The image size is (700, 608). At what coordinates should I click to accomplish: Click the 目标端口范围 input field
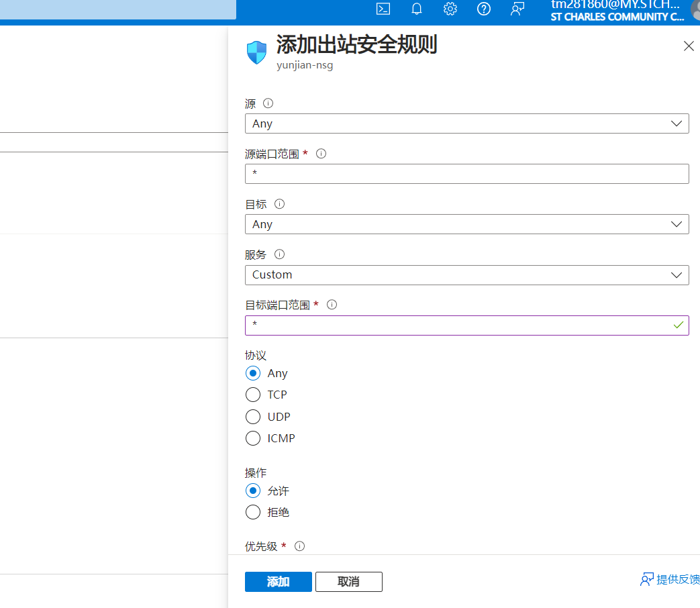467,325
